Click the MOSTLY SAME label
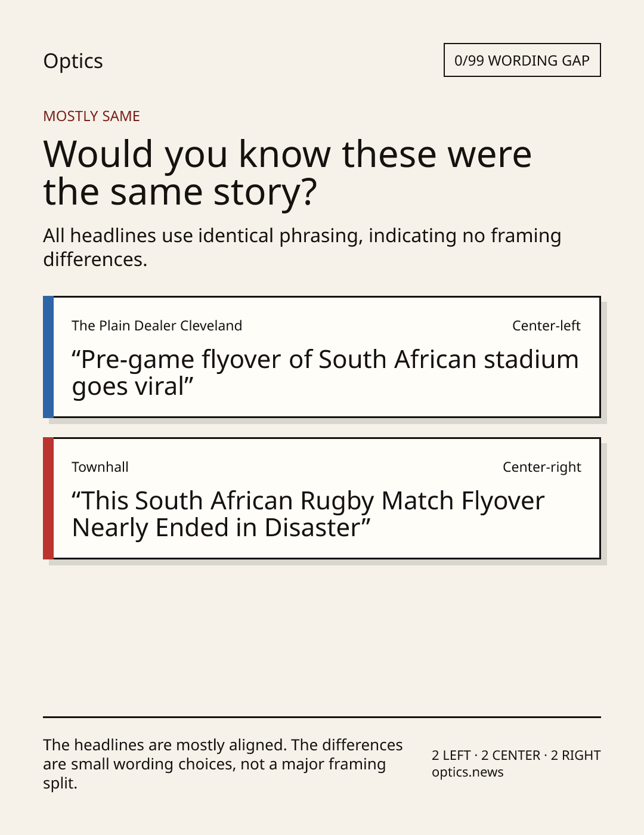Screen dimensions: 644x835 pyautogui.click(x=91, y=116)
